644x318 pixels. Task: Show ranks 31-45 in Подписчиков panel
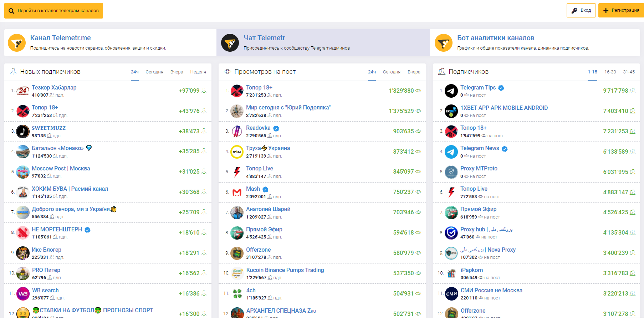[x=629, y=72]
